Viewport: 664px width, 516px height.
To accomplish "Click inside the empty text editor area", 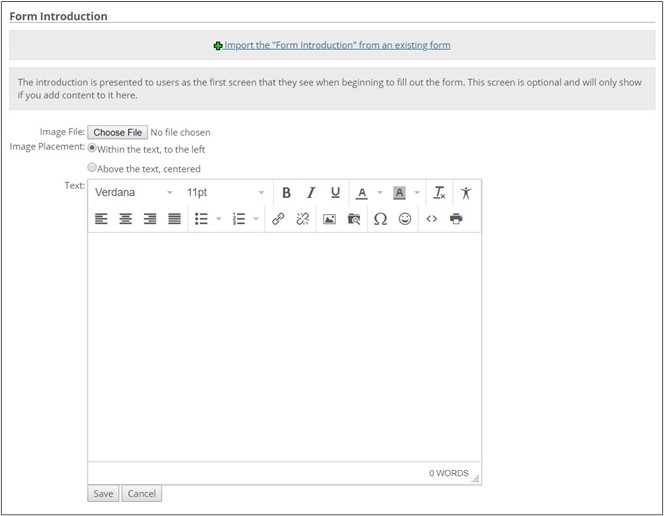I will coord(284,345).
